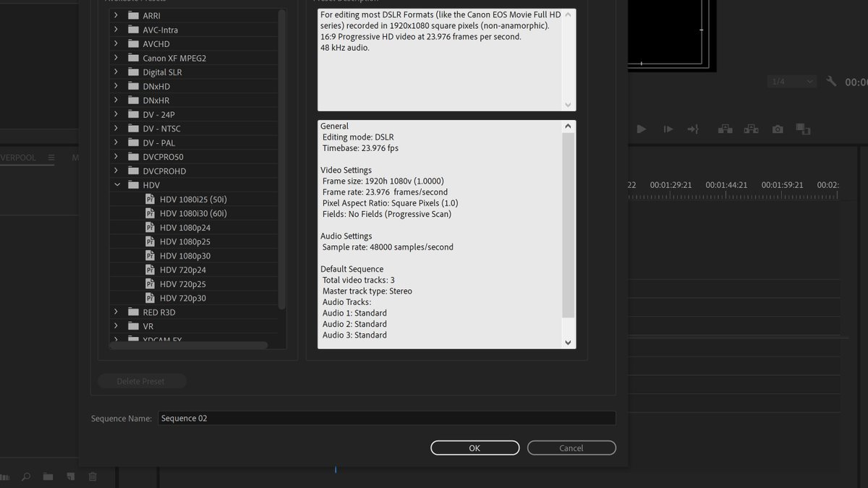Click the presets list horizontal scrollbar
The image size is (868, 488).
[189, 346]
